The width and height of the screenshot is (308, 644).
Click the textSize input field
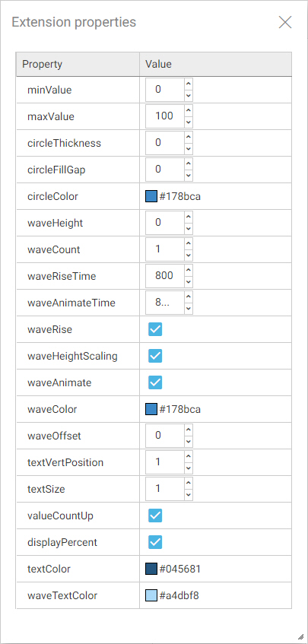click(x=165, y=489)
